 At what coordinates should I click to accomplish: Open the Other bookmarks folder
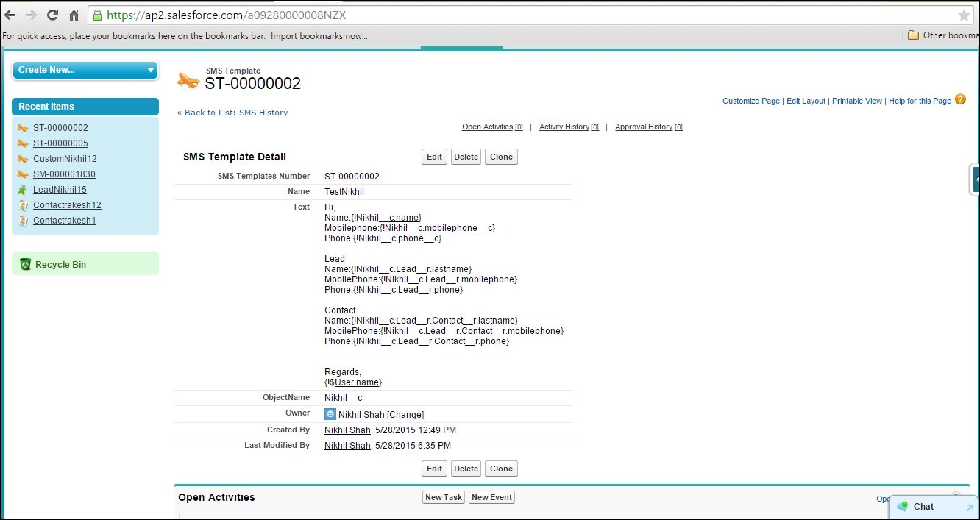(943, 35)
